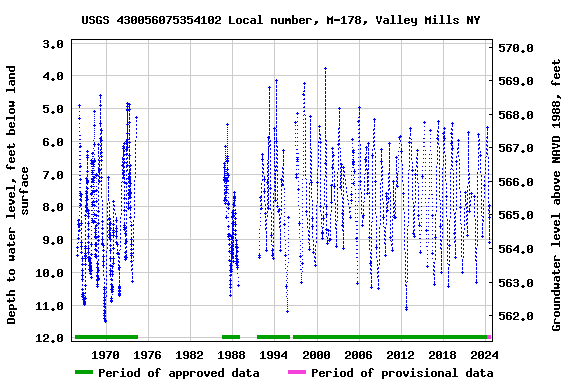Click the left axis value 3.0
This screenshot has width=576, height=384.
(53, 44)
